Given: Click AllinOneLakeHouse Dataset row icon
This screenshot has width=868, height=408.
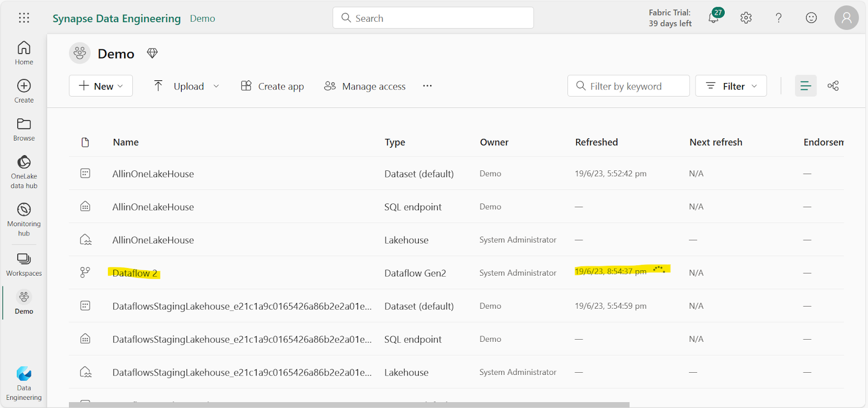Looking at the screenshot, I should [x=85, y=173].
